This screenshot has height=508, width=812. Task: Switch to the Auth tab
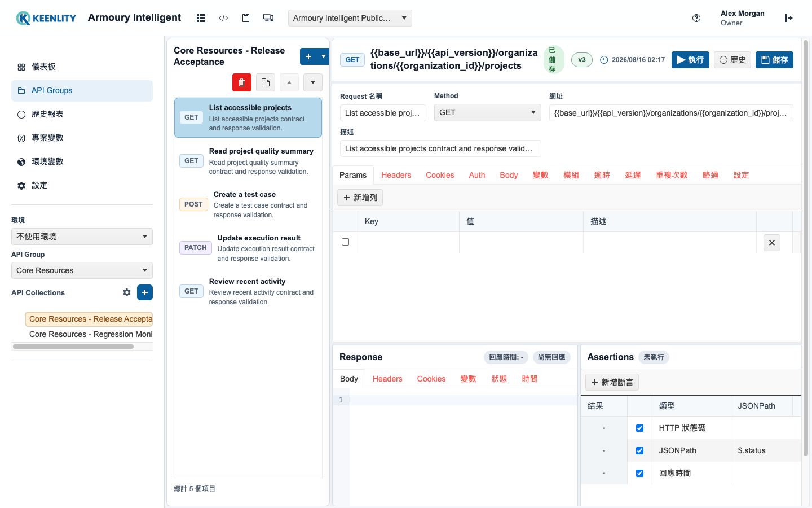[477, 175]
